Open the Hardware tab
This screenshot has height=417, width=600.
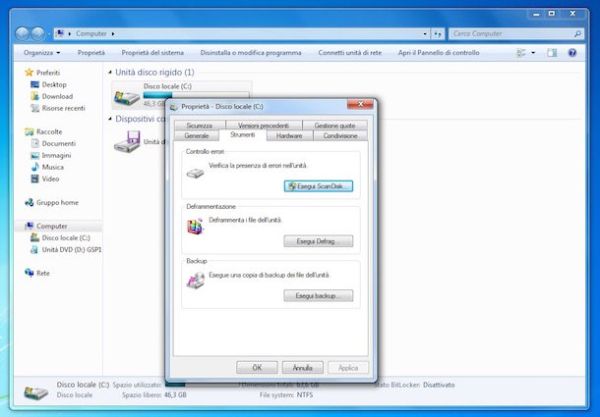[289, 135]
